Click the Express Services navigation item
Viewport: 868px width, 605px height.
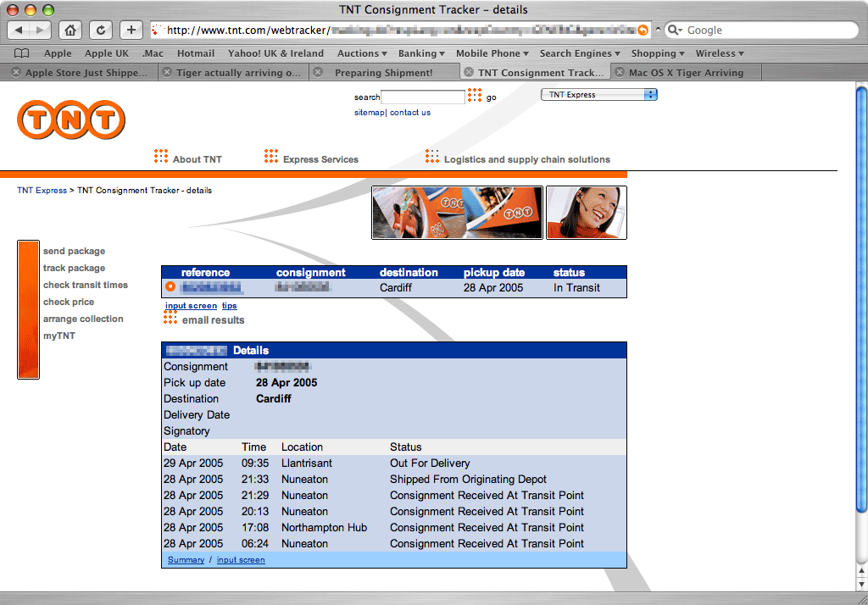tap(320, 159)
